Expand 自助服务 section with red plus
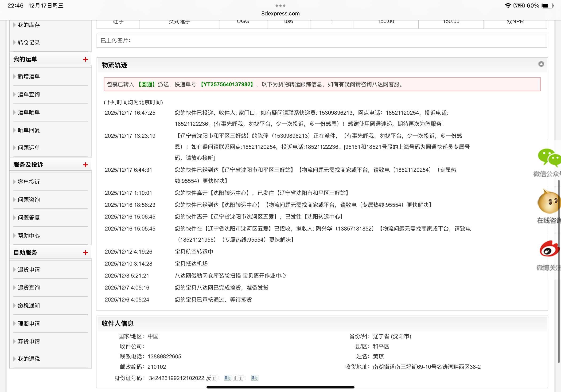 tap(85, 253)
